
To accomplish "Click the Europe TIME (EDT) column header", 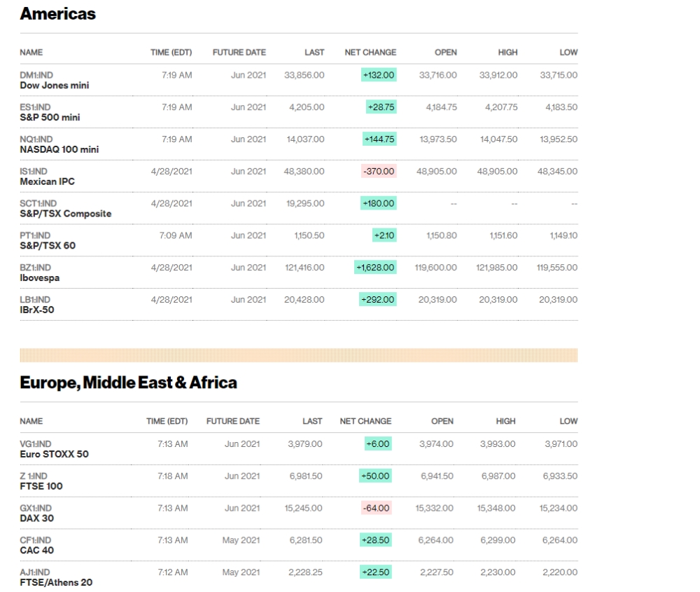I will click(x=167, y=421).
